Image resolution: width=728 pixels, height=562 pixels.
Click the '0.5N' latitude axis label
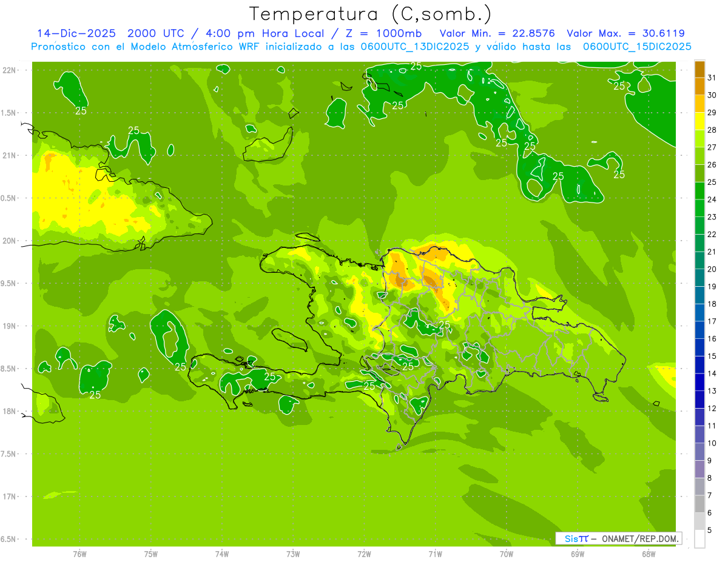click(x=9, y=198)
